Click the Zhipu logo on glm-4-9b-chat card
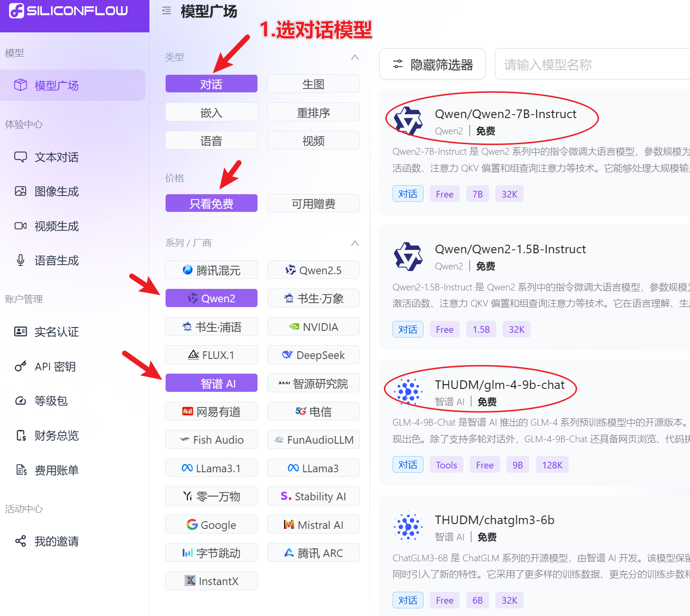Screen dimensions: 690x616 pos(408,392)
